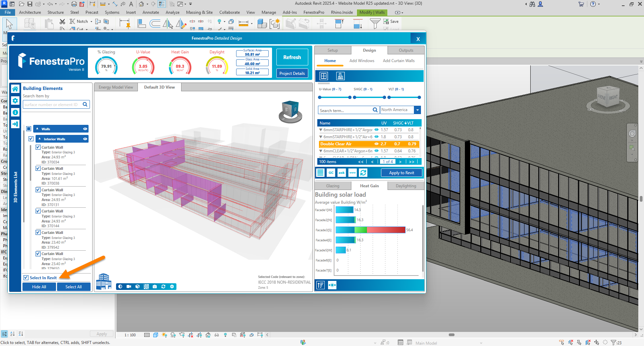Screen dimensions: 644x346
Task: Click the VLT range slider right handle
Action: (419, 97)
